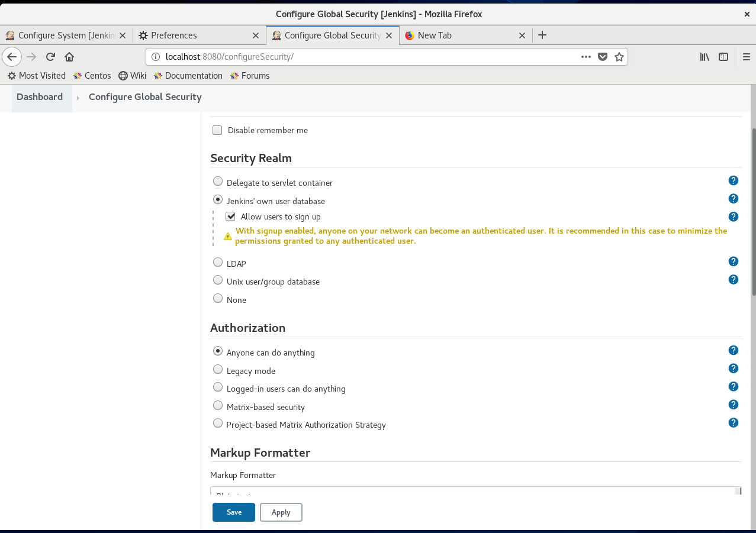This screenshot has height=533, width=756.
Task: Toggle the sidebar view icon
Action: (723, 57)
